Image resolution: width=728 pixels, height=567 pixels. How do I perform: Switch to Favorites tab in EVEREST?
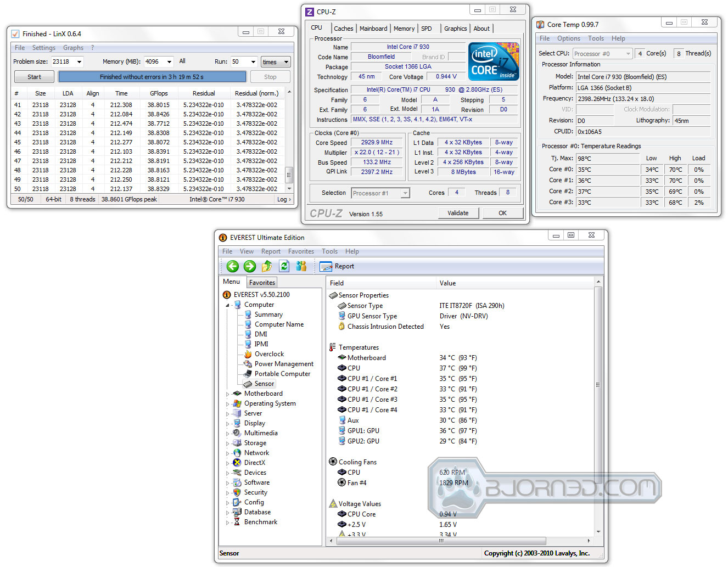(262, 283)
